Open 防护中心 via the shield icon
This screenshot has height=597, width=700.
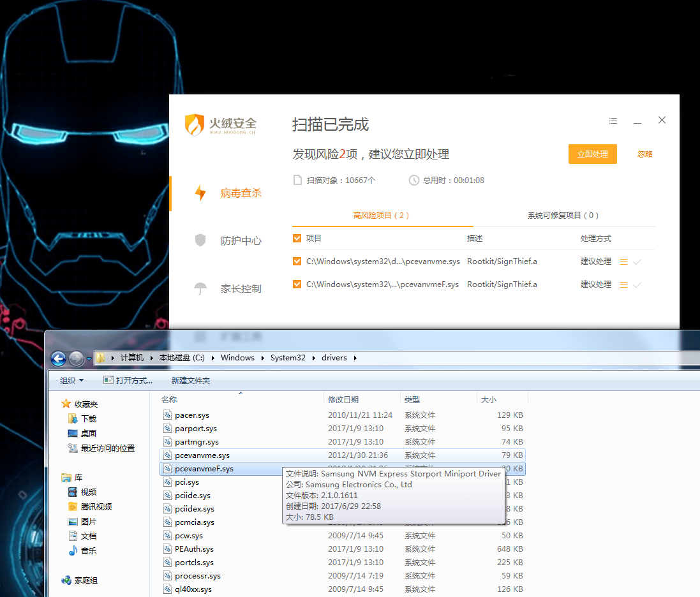coord(200,240)
